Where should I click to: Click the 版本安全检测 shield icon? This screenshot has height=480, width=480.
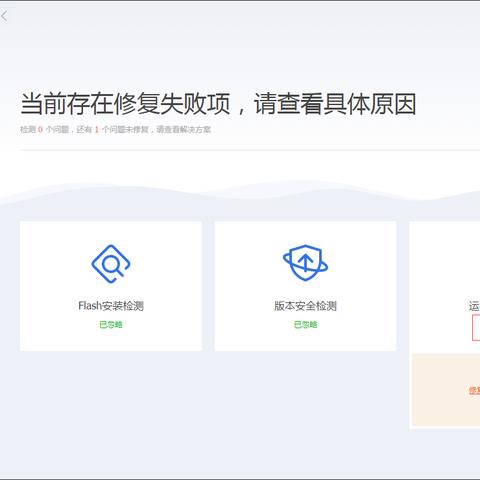point(305,263)
